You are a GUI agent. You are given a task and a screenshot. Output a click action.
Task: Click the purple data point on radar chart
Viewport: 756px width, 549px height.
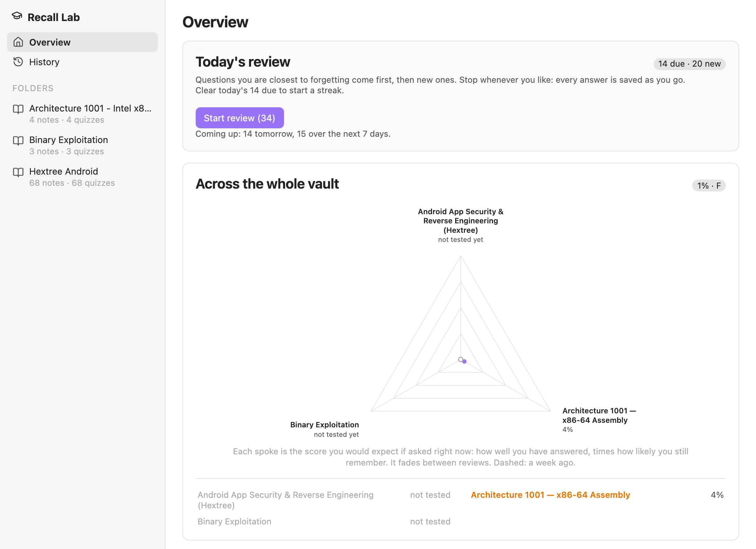click(x=464, y=361)
